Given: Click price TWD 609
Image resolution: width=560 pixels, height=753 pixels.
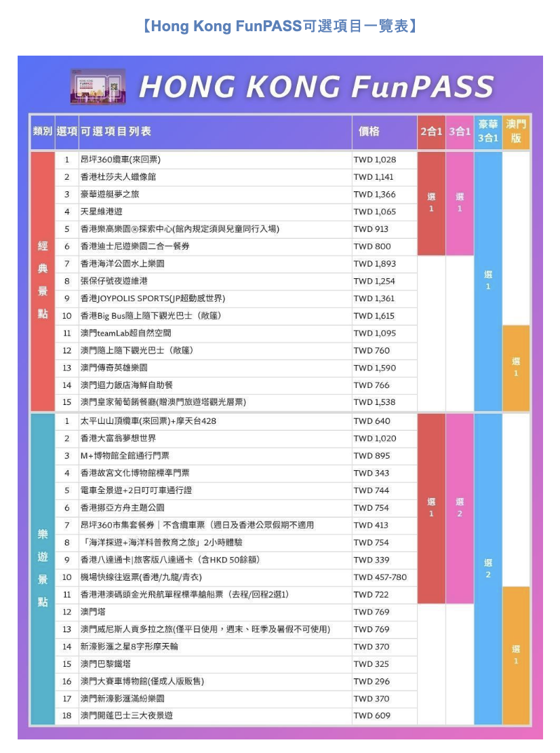Looking at the screenshot, I should pos(372,716).
